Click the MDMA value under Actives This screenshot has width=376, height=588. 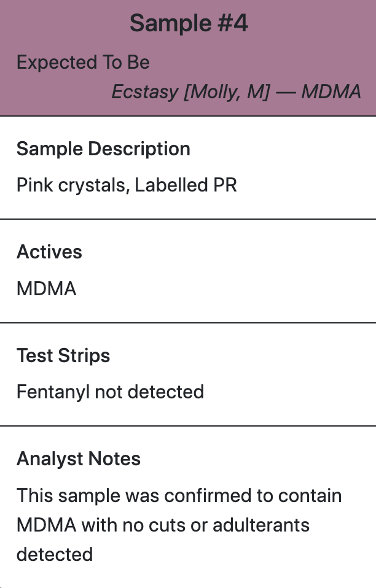pyautogui.click(x=47, y=288)
